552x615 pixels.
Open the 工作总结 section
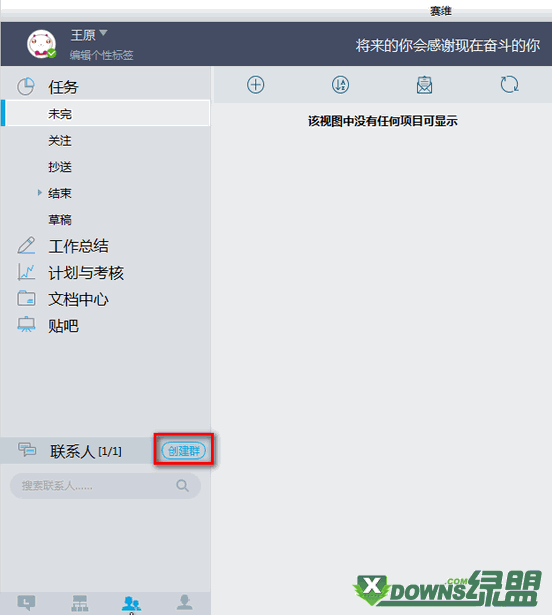[x=78, y=246]
